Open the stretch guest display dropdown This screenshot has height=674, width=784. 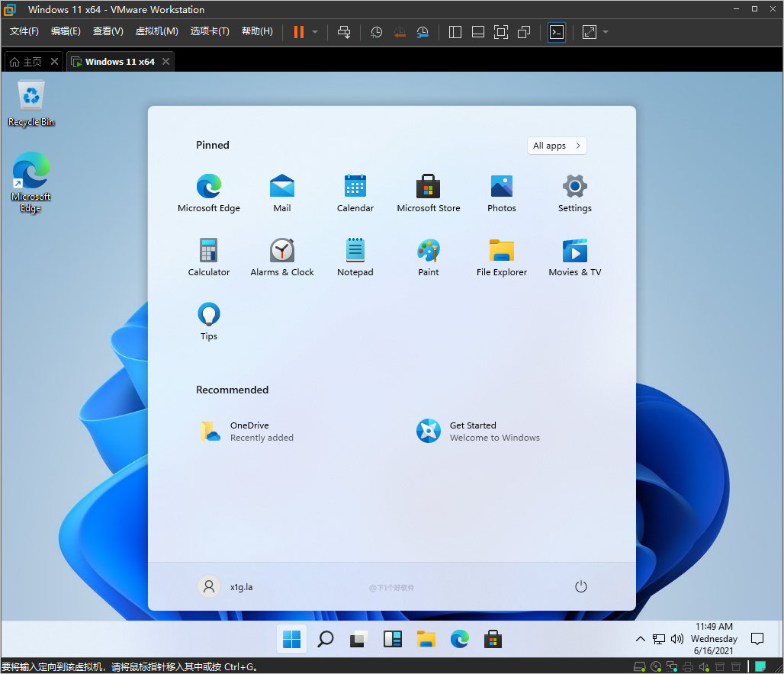click(605, 32)
